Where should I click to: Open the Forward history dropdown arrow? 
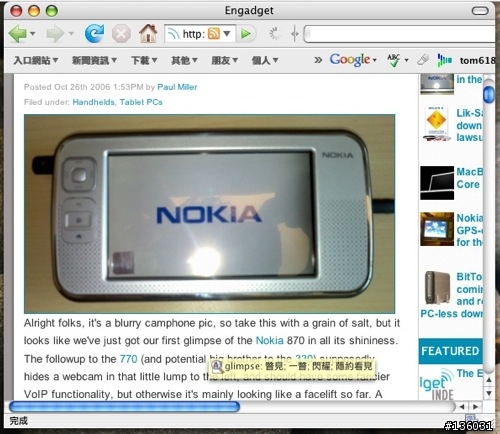pos(71,34)
